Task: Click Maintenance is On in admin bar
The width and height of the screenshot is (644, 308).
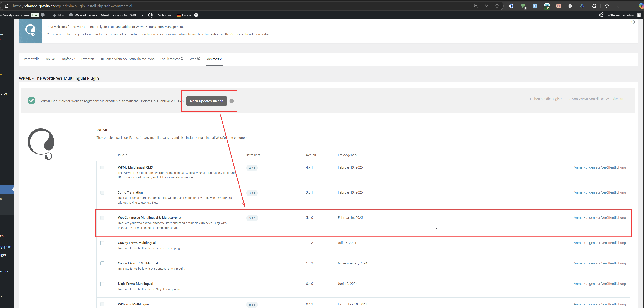Action: click(114, 15)
